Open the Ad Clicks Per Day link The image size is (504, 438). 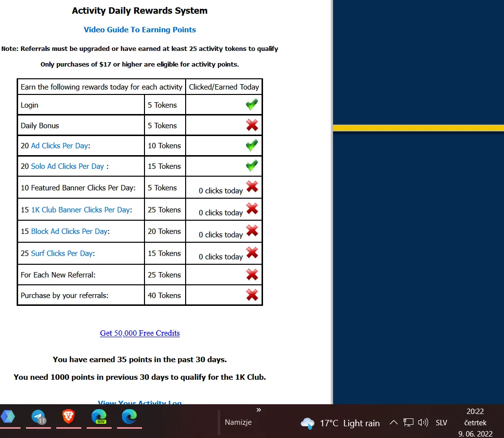tap(59, 146)
